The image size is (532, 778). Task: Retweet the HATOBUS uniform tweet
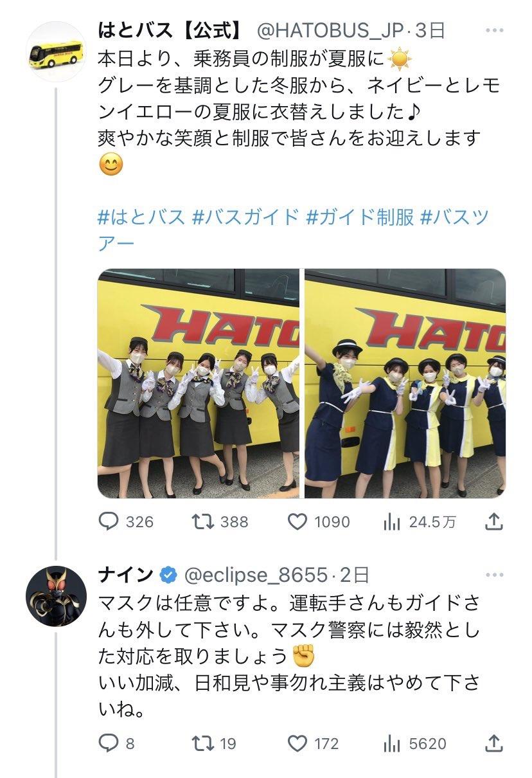[220, 521]
